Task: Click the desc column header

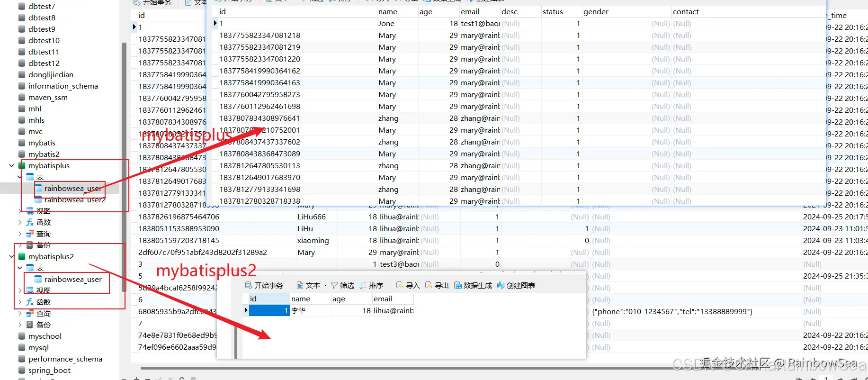Action: [x=520, y=11]
